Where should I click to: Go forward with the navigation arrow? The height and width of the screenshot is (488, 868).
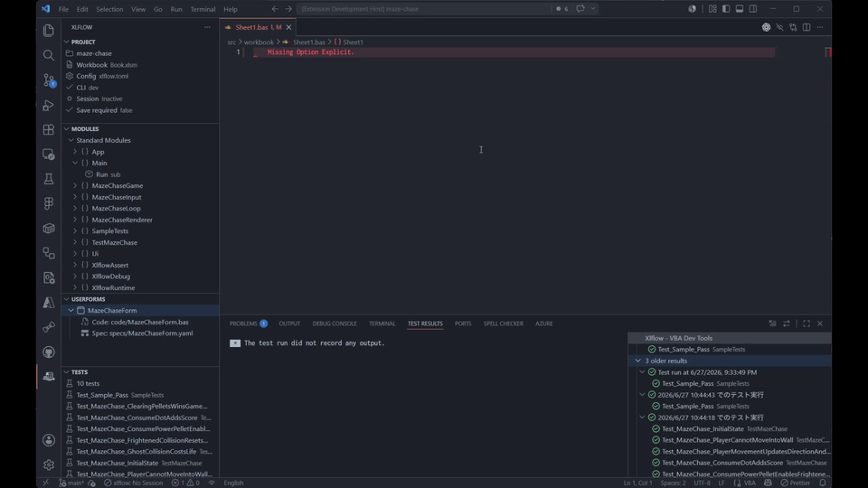pos(288,9)
